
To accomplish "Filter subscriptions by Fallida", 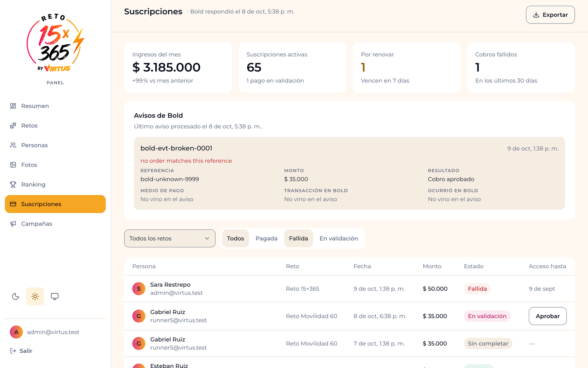I will [x=298, y=238].
